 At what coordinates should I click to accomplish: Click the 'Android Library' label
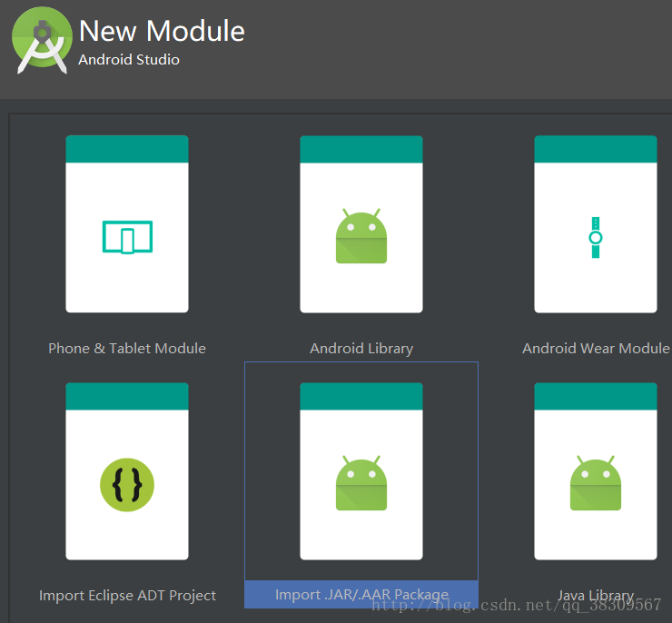[x=361, y=349]
